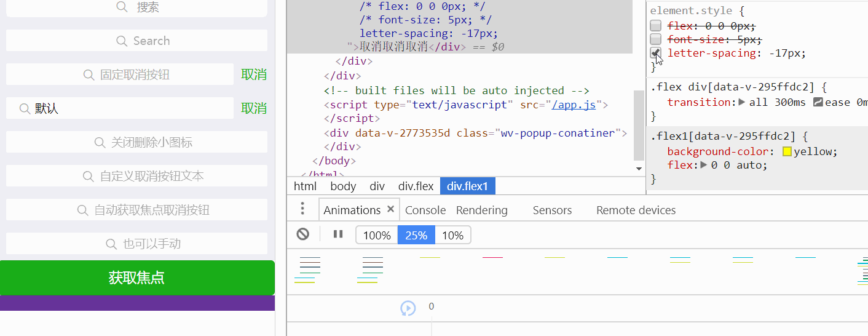Click the green 获取焦点 button
This screenshot has height=336, width=868.
[x=137, y=278]
